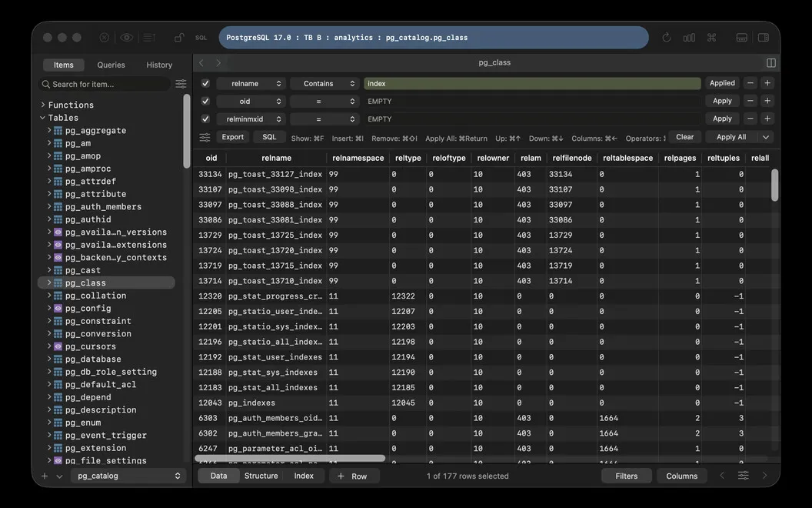Click the sidebar vertical scrollbar

point(186,131)
